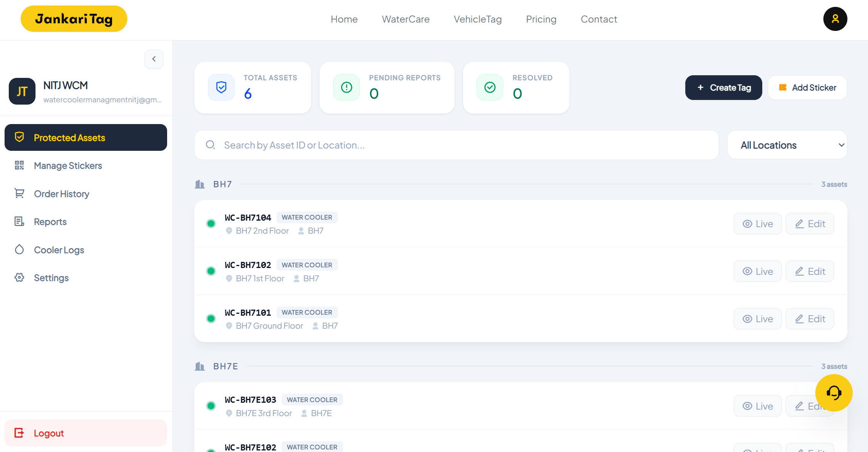Click the WC-BH7E103 asset ID text

click(x=250, y=400)
